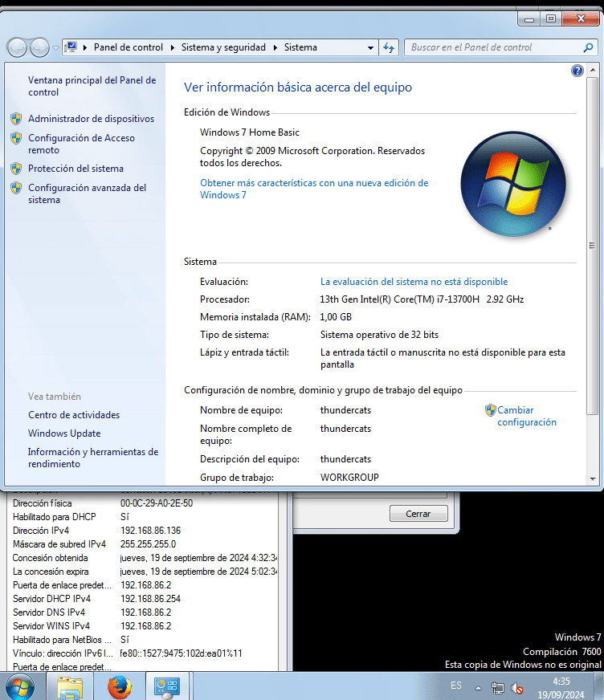Open Administrador de dispositivos
The width and height of the screenshot is (604, 700).
[91, 119]
